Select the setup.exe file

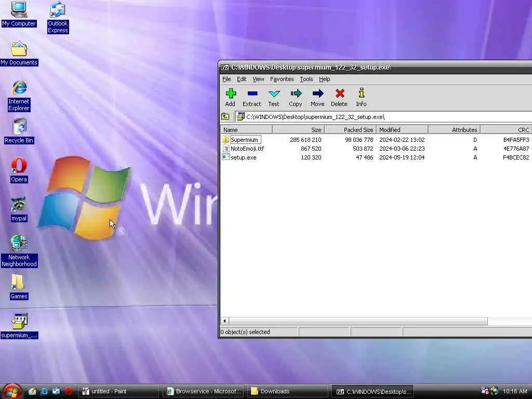(376, 157)
